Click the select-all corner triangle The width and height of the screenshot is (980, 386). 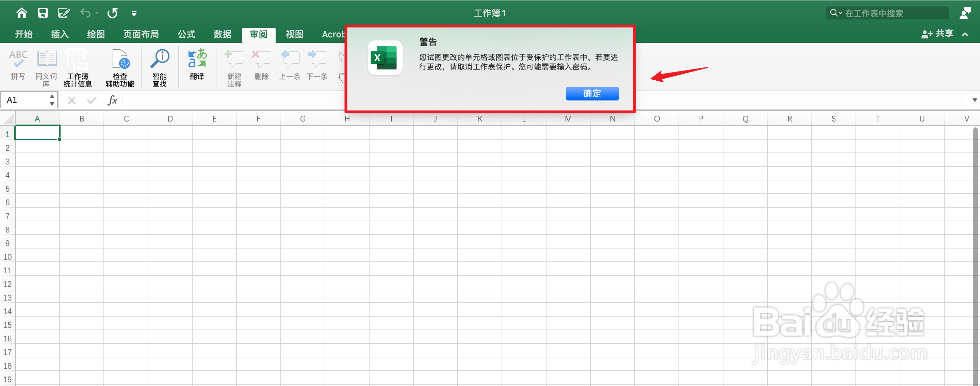pyautogui.click(x=8, y=119)
